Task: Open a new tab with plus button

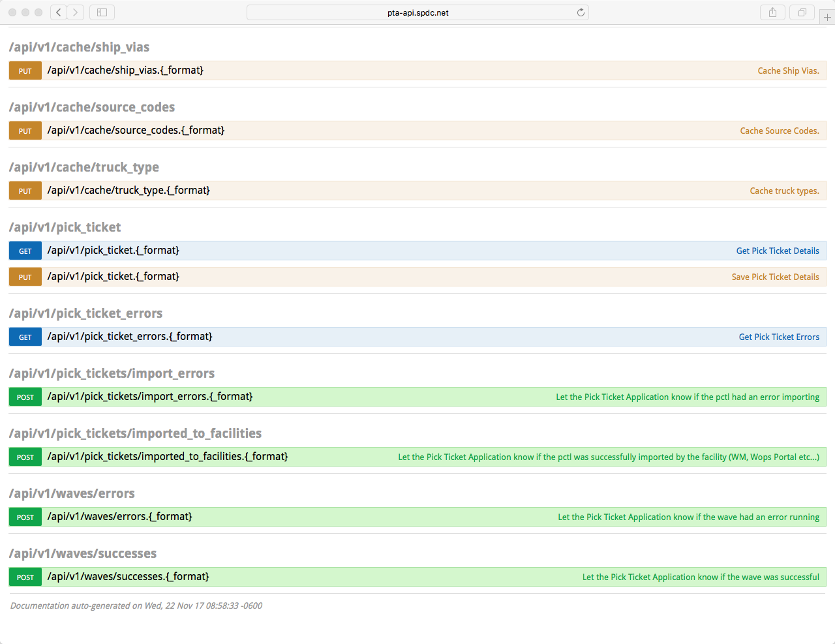Action: [827, 17]
